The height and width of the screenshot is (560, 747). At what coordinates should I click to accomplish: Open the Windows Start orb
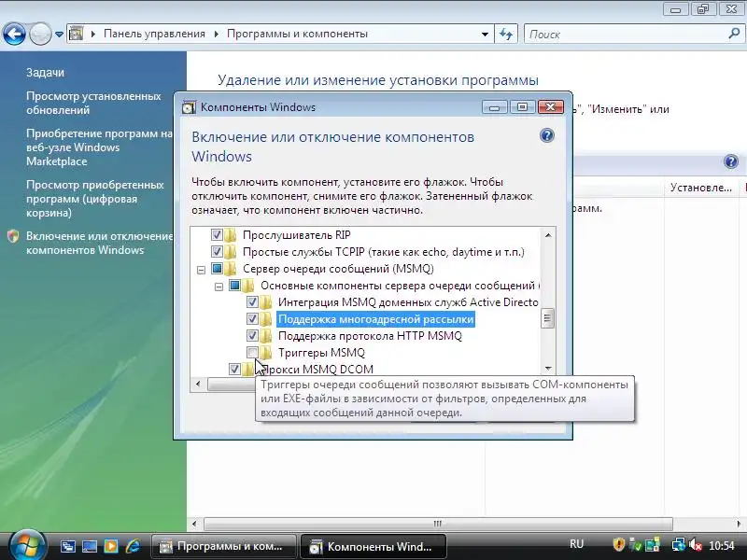(x=27, y=546)
